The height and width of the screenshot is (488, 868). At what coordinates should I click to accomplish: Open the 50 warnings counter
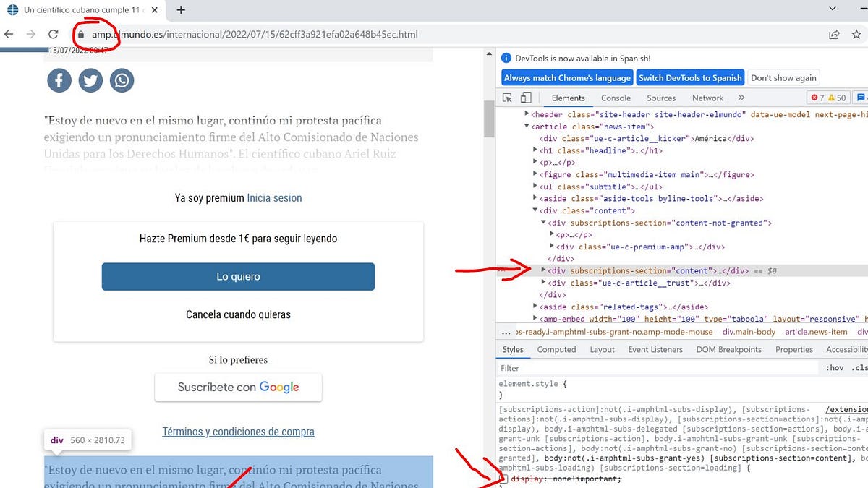[837, 98]
